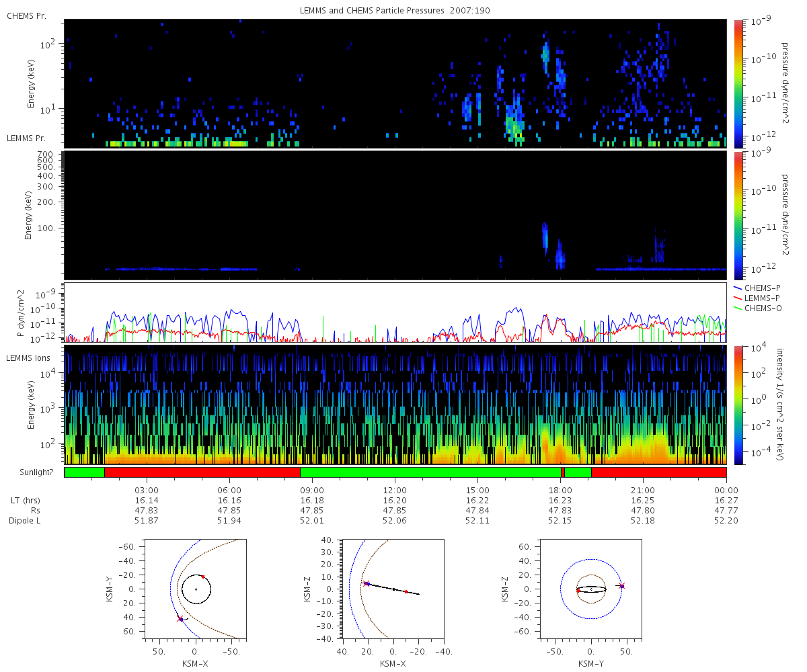Click the KSM-Y versus KSM-Z orbit plot
This screenshot has height=672, width=807.
(591, 589)
